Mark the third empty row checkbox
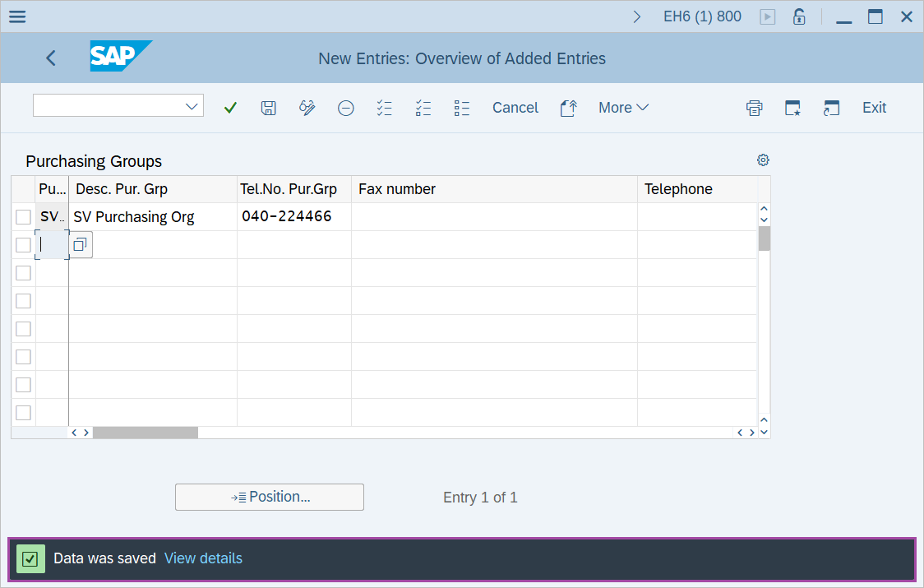This screenshot has height=588, width=924. tap(23, 272)
